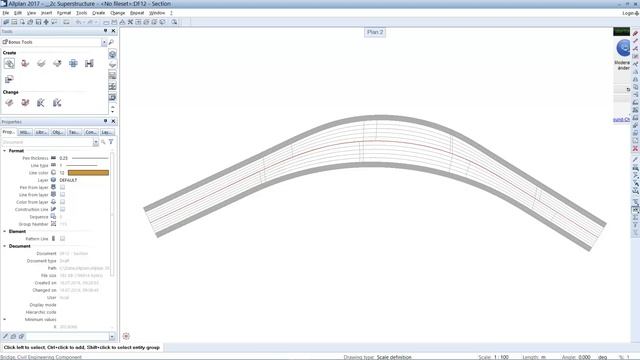Click the orange Line color swatch
This screenshot has height=360, width=640.
pyautogui.click(x=88, y=173)
